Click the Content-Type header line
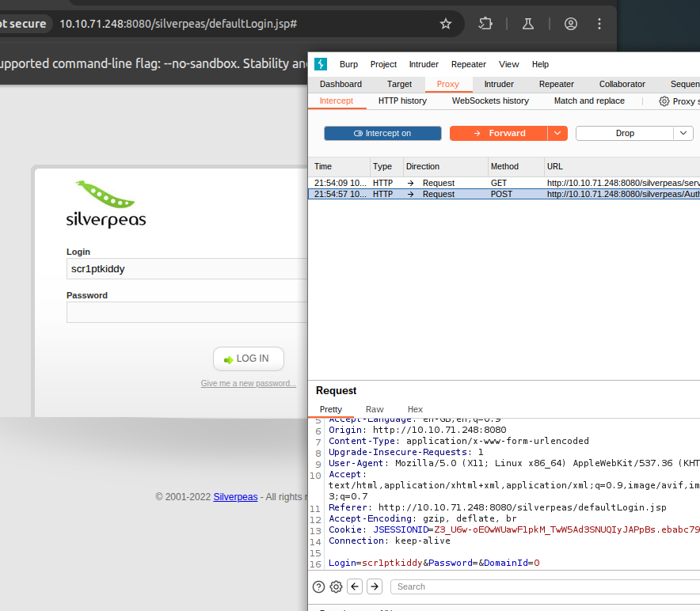700x611 pixels. [x=458, y=441]
